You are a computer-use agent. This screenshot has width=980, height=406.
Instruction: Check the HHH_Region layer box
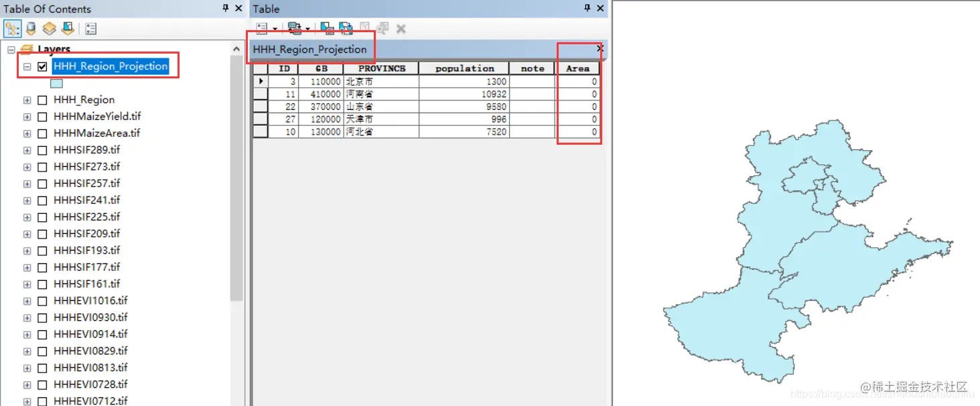coord(42,100)
